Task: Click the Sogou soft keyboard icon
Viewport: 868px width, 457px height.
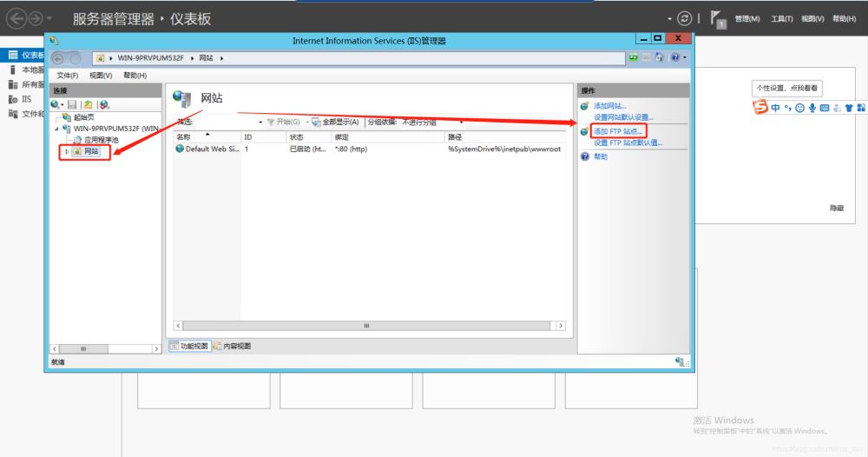Action: (825, 108)
